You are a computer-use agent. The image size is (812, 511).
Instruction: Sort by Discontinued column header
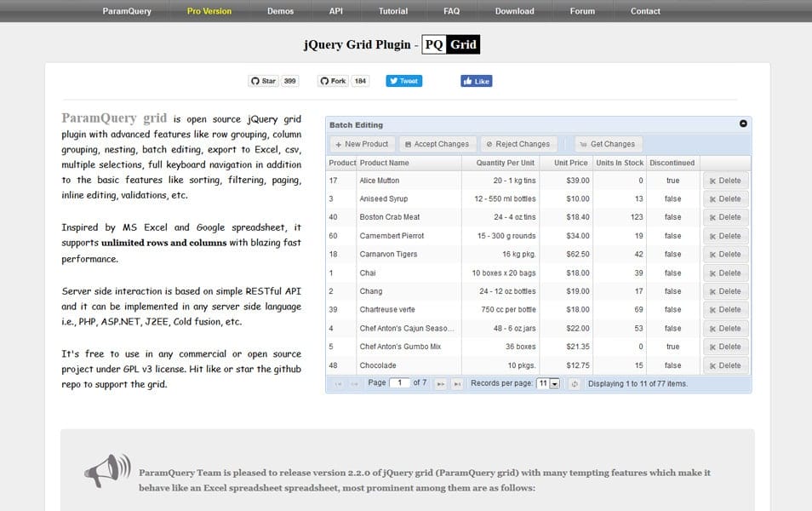672,163
